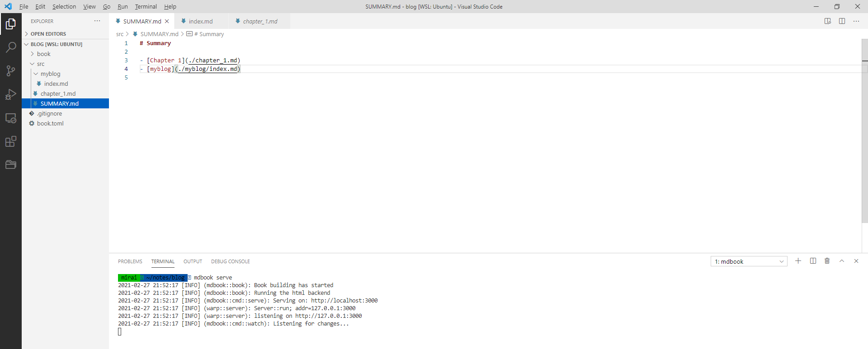Click the ./chapter_1.md link in editor
The width and height of the screenshot is (868, 349).
(x=212, y=60)
